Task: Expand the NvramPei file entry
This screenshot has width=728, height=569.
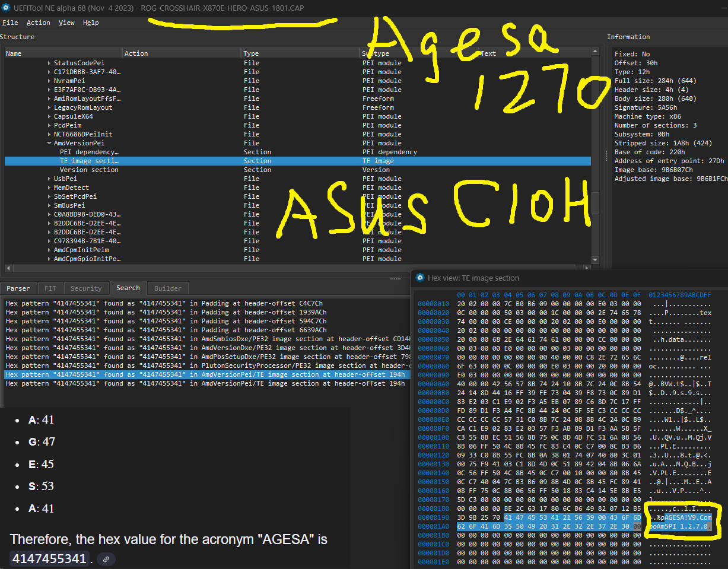Action: tap(49, 81)
